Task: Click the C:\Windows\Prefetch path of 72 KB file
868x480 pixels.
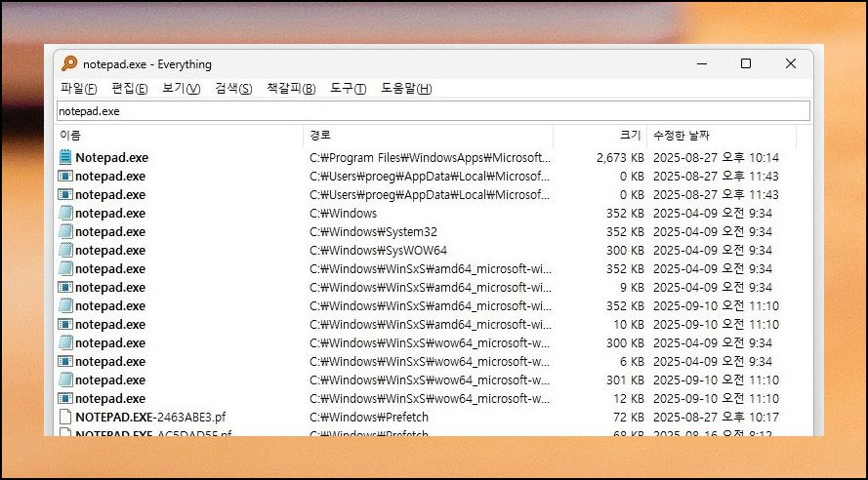Action: [369, 417]
